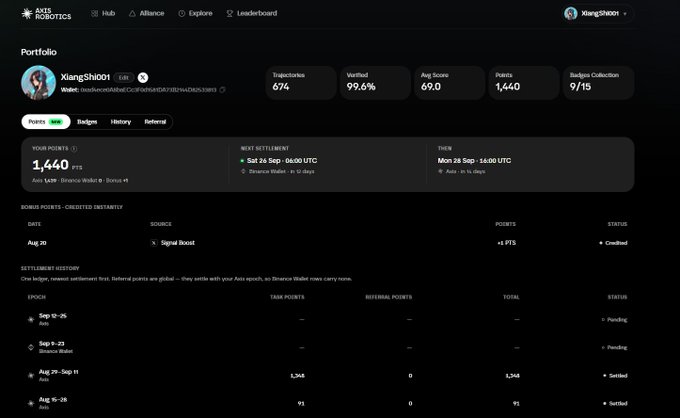Screen dimensions: 680x418
Task: Open the Hub navigation item
Action: [x=103, y=13]
